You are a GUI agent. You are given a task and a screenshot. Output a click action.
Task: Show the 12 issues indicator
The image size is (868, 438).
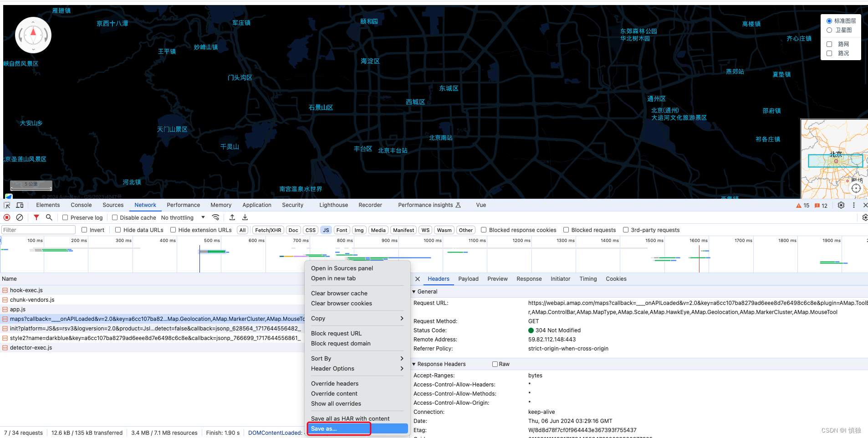(x=821, y=206)
